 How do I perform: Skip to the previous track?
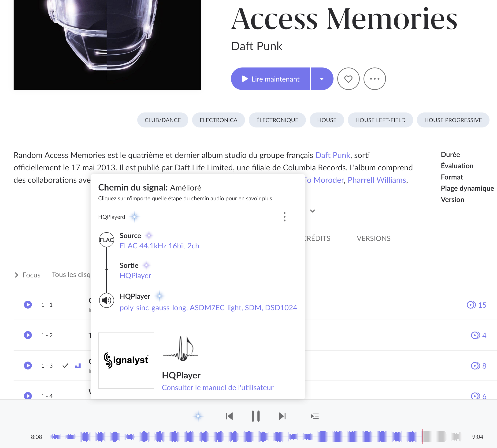click(x=229, y=416)
